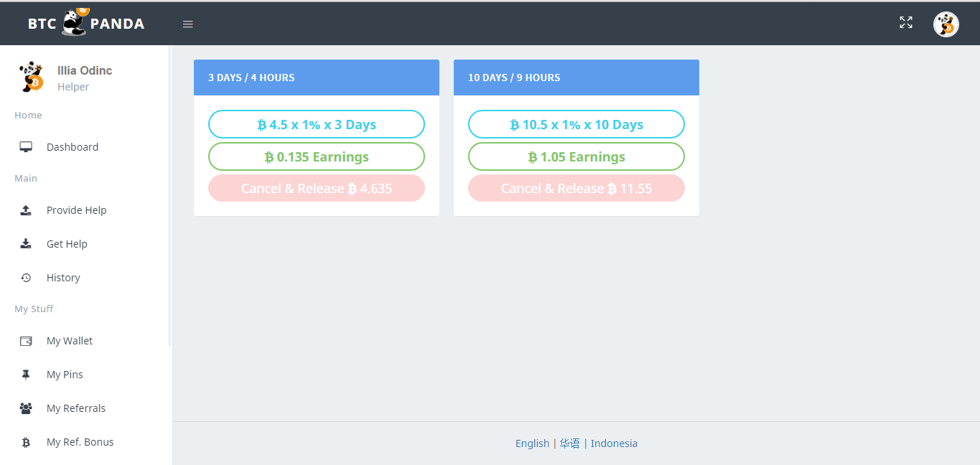Enter fullscreen mode via expand icon
980x465 pixels.
(906, 22)
